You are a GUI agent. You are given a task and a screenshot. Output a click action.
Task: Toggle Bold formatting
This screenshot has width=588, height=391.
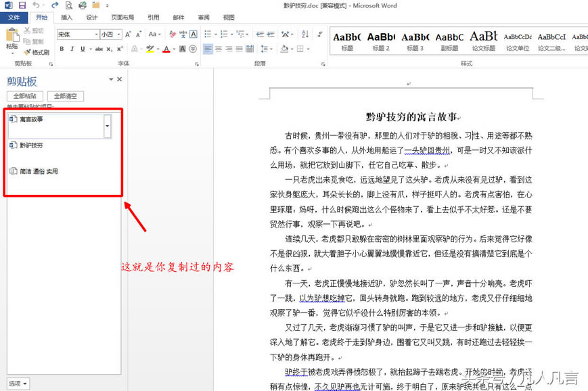[x=62, y=49]
